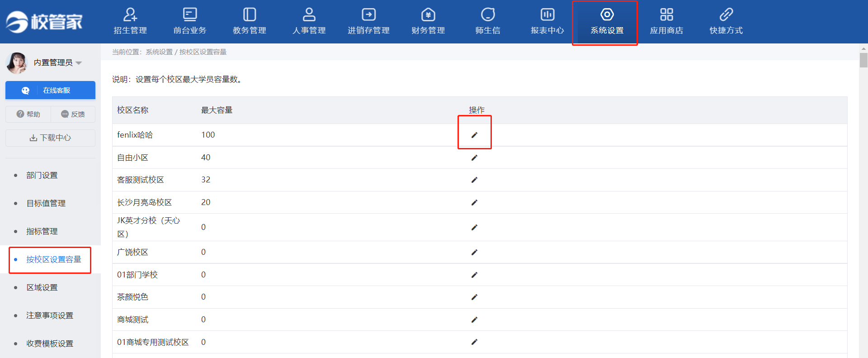Edit the 茶颜悦色 campus capacity

pyautogui.click(x=474, y=297)
